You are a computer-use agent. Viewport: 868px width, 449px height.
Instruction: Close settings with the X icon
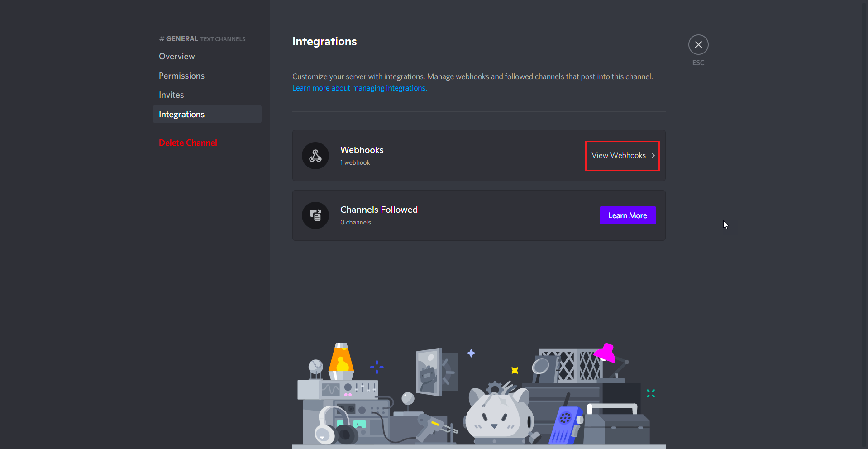point(698,45)
